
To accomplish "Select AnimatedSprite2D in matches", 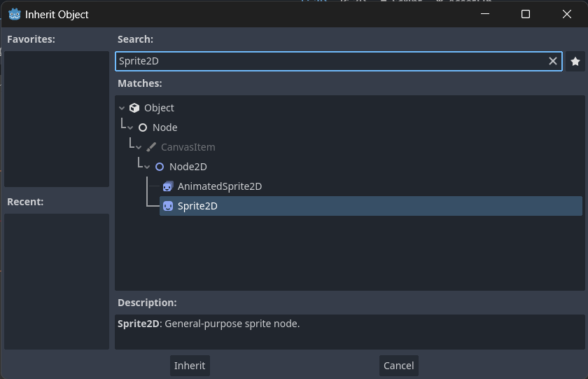I will 371,186.
